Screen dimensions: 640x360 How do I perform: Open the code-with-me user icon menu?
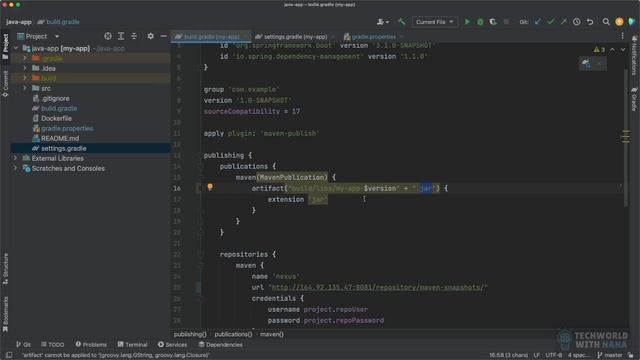tap(382, 22)
